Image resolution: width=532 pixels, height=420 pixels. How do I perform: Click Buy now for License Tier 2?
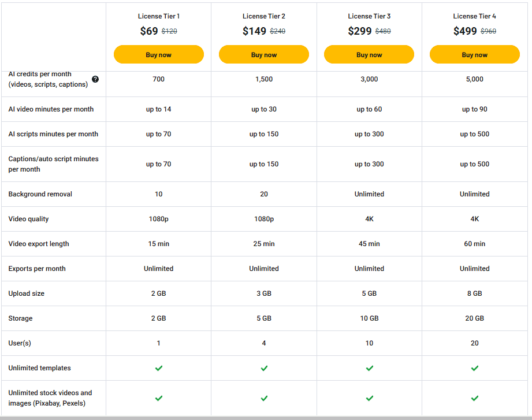[264, 54]
